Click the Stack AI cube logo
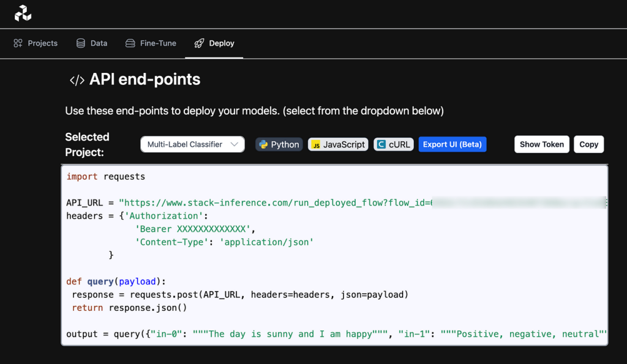This screenshot has height=364, width=627. coord(23,13)
